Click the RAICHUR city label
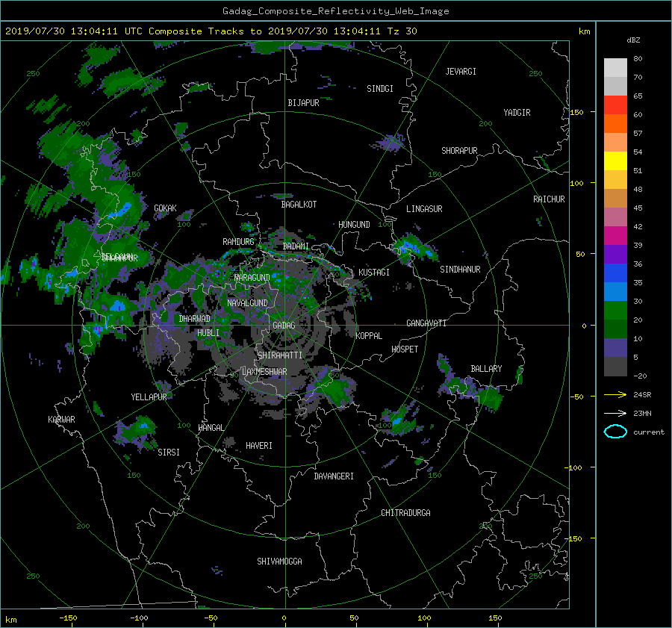The height and width of the screenshot is (628, 672). point(549,199)
